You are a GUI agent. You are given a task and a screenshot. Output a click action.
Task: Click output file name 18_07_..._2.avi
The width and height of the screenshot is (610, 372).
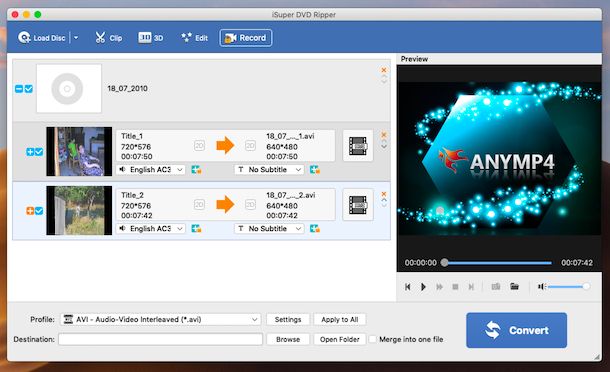(x=291, y=195)
